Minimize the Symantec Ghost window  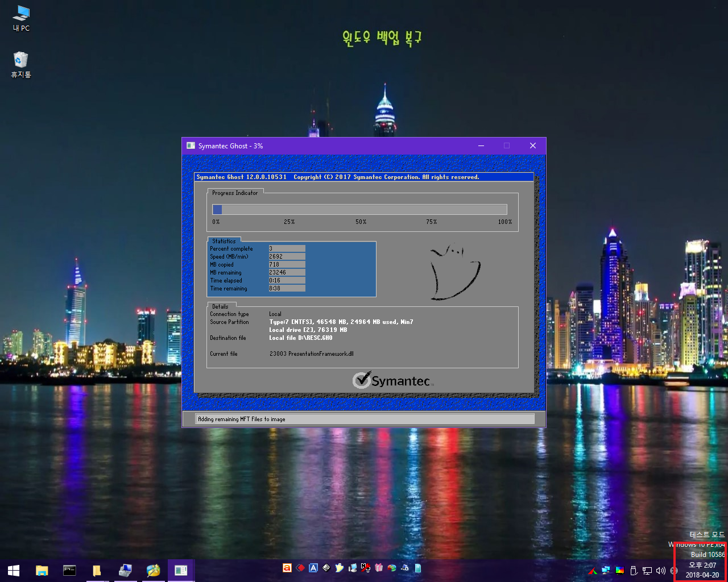click(481, 146)
